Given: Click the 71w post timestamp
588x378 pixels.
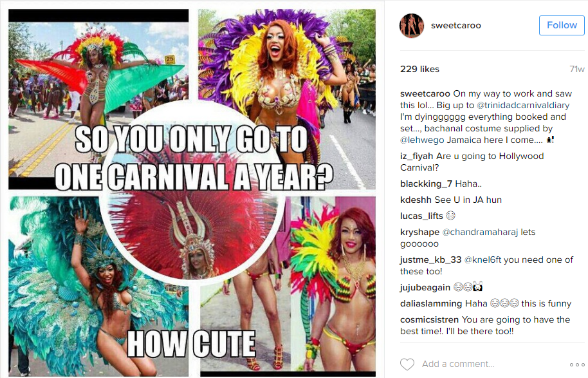Looking at the screenshot, I should coord(577,69).
